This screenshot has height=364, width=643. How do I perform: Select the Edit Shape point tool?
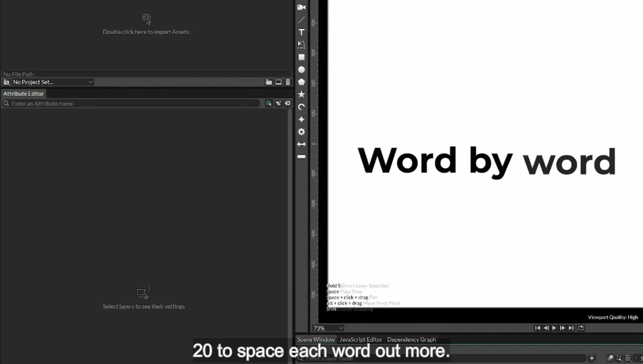[x=301, y=44]
